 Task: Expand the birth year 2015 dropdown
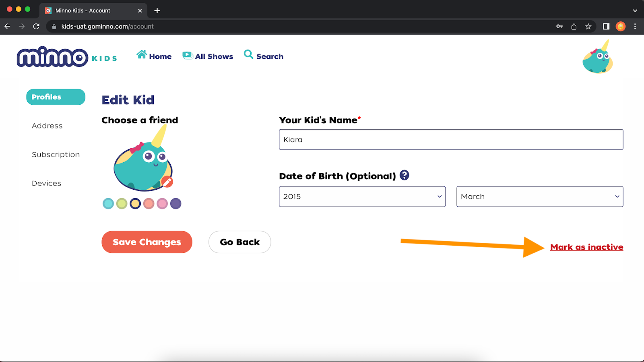(362, 197)
